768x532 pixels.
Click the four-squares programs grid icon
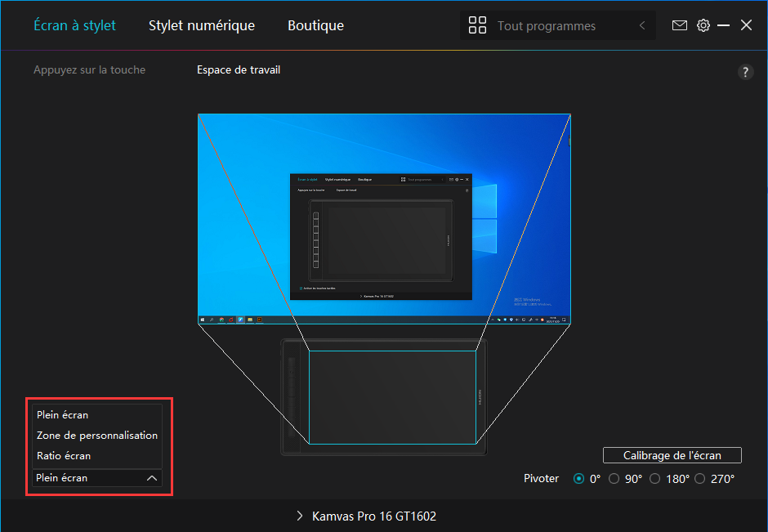(x=477, y=25)
